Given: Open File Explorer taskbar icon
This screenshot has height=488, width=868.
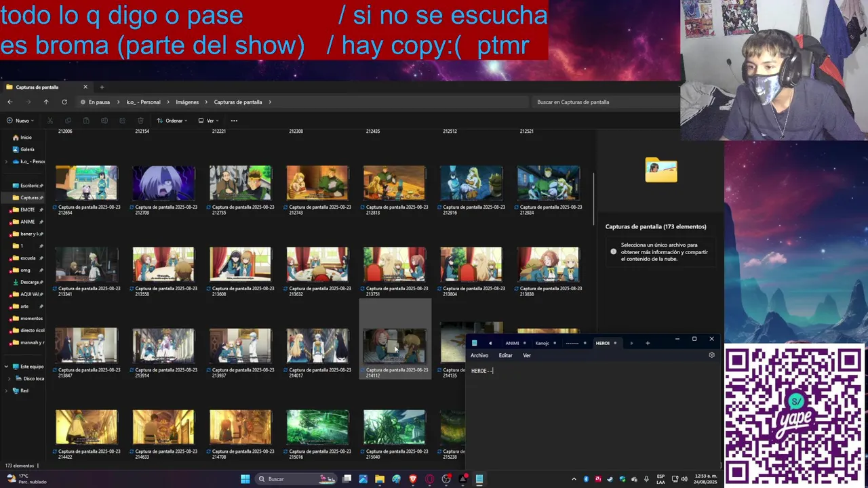Looking at the screenshot, I should [x=380, y=479].
